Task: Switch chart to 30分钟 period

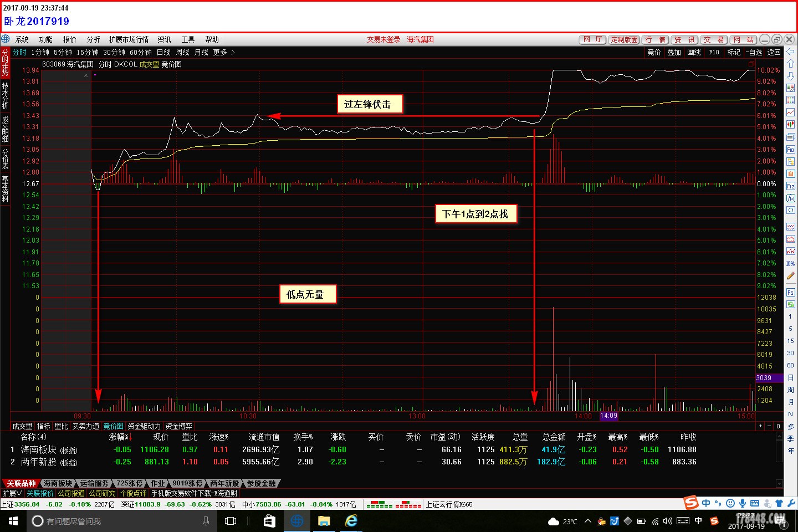Action: click(114, 52)
